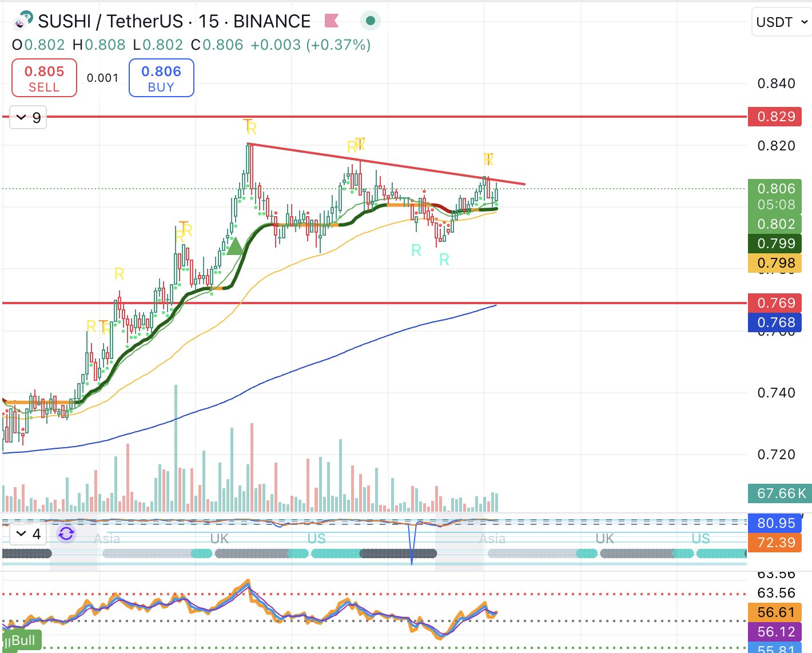Click the pink flag icon beside BINANCE
Screen dimensions: 812x653
pyautogui.click(x=332, y=21)
